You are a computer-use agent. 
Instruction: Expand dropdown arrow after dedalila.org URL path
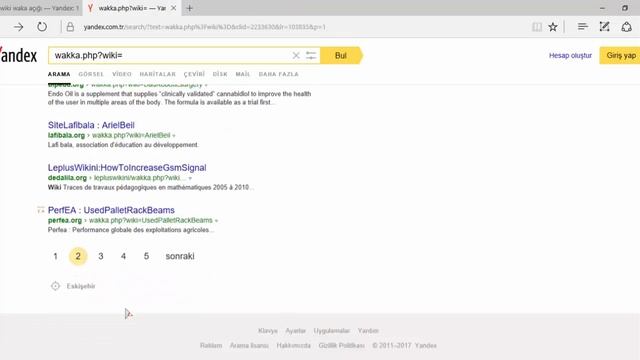[190, 178]
